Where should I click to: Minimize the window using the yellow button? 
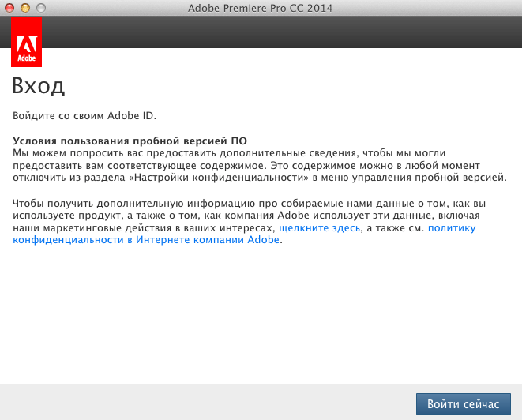[25, 8]
